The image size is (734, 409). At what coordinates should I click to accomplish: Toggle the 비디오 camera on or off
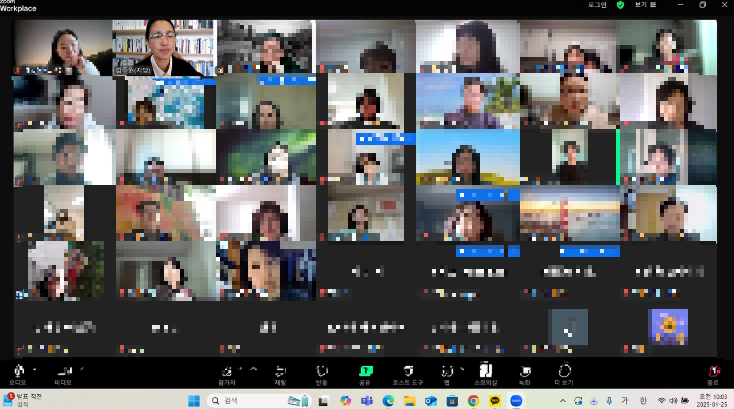tap(63, 374)
